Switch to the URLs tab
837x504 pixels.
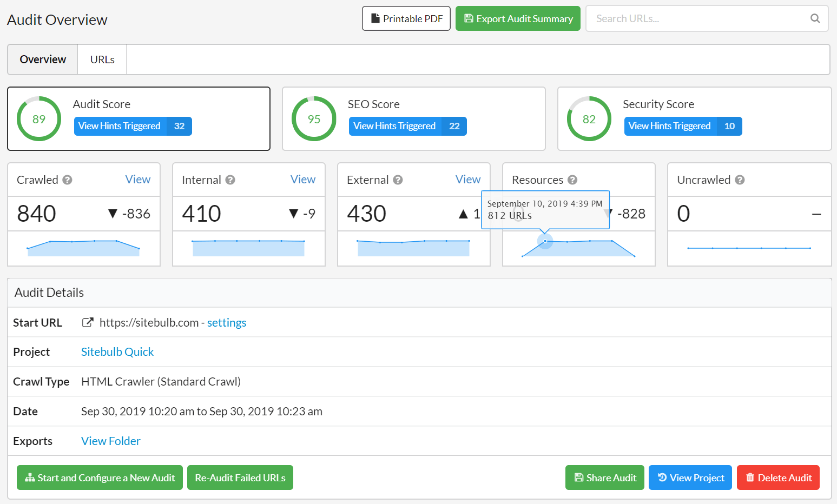[102, 59]
